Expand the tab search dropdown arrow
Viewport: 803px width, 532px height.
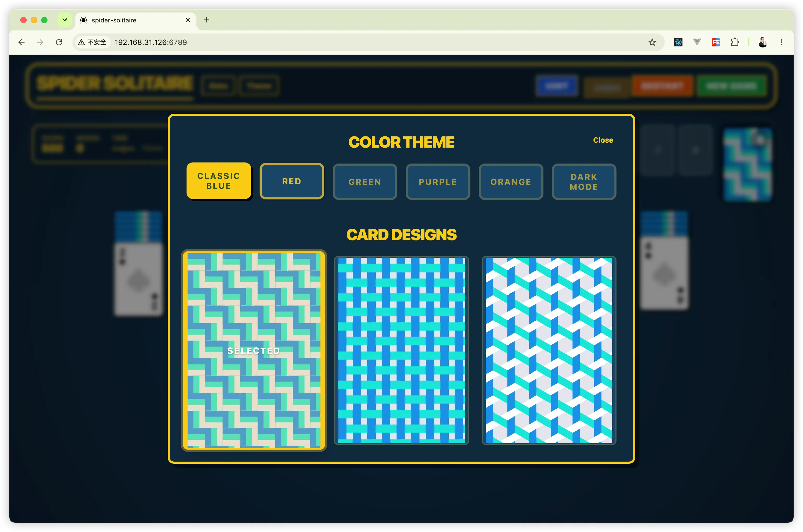64,20
